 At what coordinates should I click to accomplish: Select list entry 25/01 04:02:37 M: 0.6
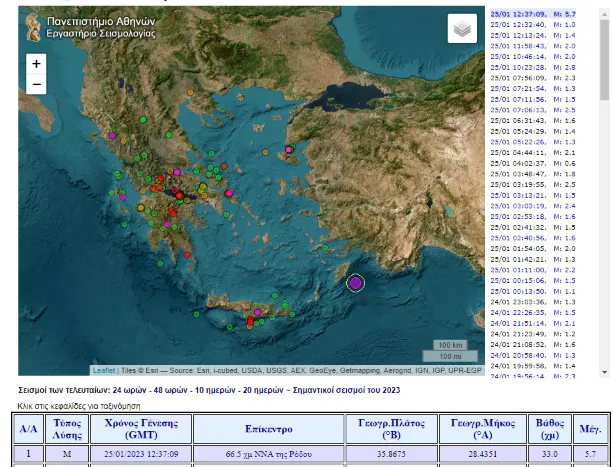[533, 163]
